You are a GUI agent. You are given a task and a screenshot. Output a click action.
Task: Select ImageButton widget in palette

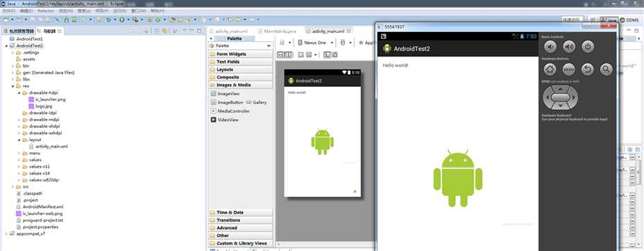click(227, 102)
